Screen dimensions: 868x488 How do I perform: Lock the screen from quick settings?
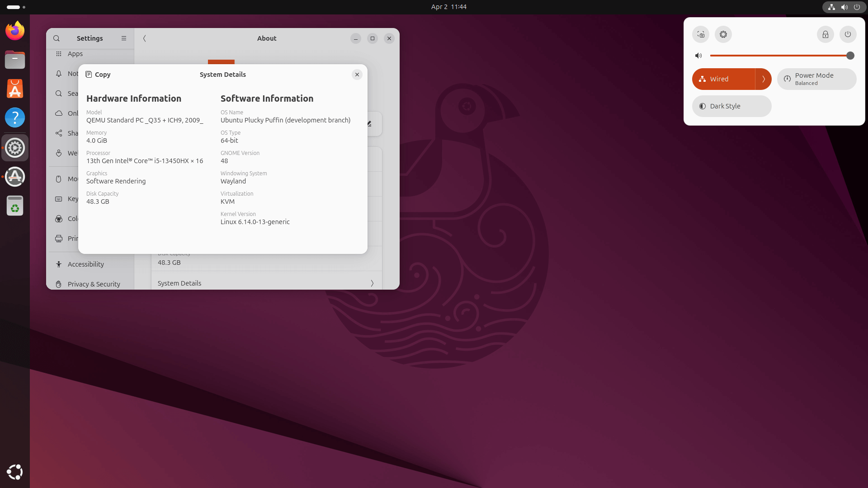pyautogui.click(x=825, y=34)
